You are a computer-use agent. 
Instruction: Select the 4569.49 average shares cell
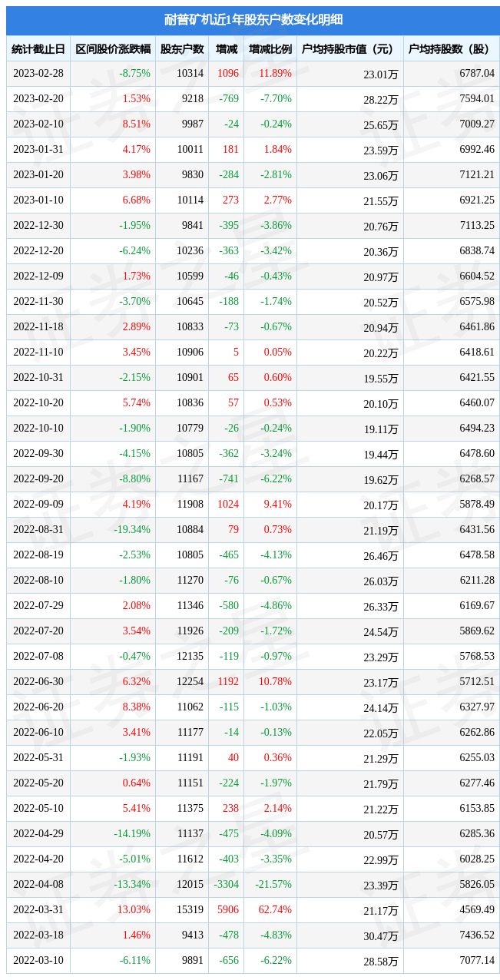pyautogui.click(x=477, y=910)
